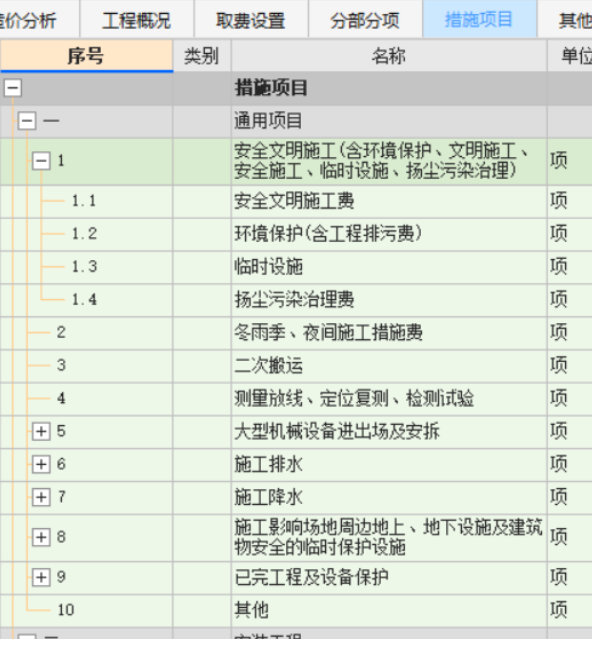Screen dimensions: 592x651
Task: Select the 其他 row name cell
Action: 389,610
